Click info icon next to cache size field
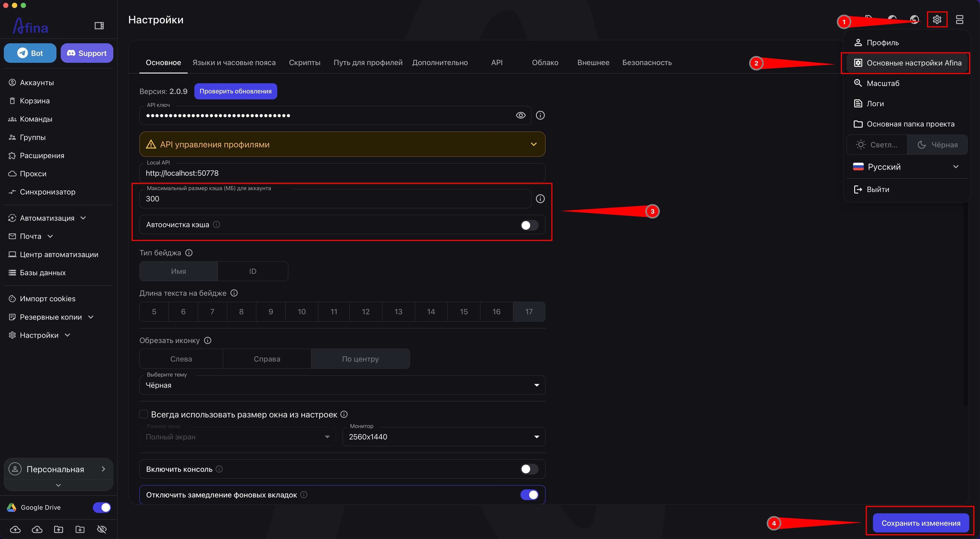 pos(540,198)
